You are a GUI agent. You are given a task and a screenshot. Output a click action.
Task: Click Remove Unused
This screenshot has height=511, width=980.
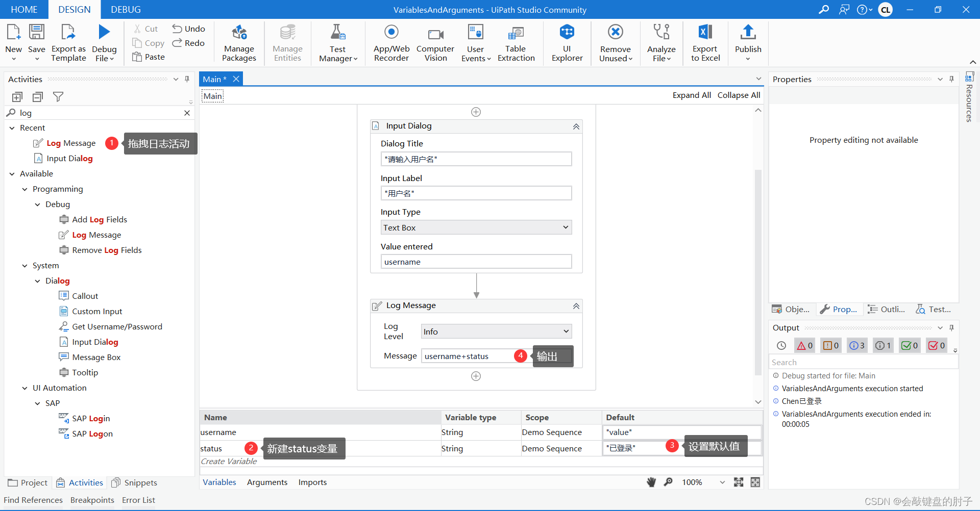pyautogui.click(x=616, y=43)
